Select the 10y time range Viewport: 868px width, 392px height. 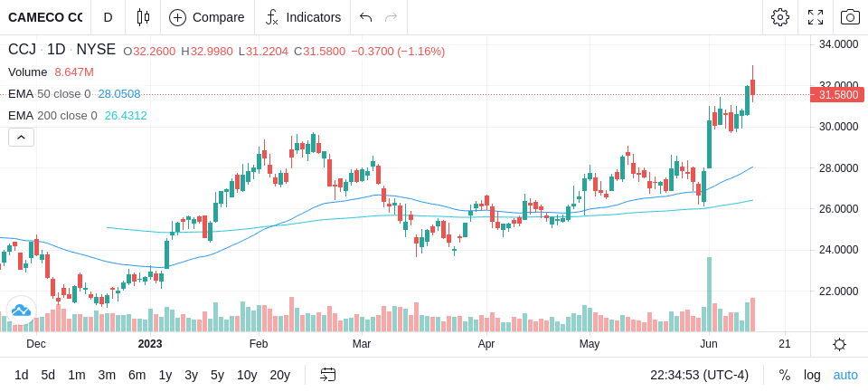click(x=246, y=375)
